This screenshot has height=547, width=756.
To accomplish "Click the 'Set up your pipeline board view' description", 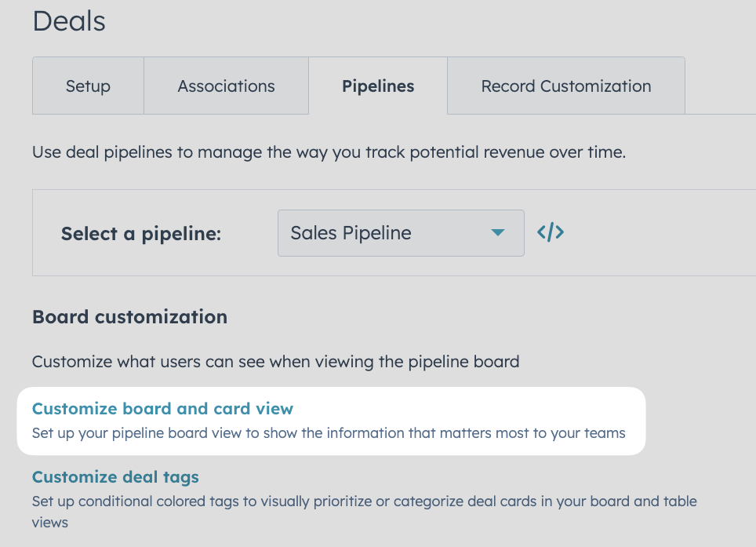I will pyautogui.click(x=329, y=433).
